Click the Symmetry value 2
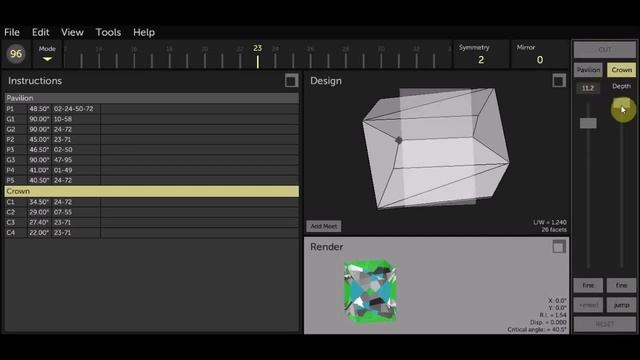 [481, 60]
